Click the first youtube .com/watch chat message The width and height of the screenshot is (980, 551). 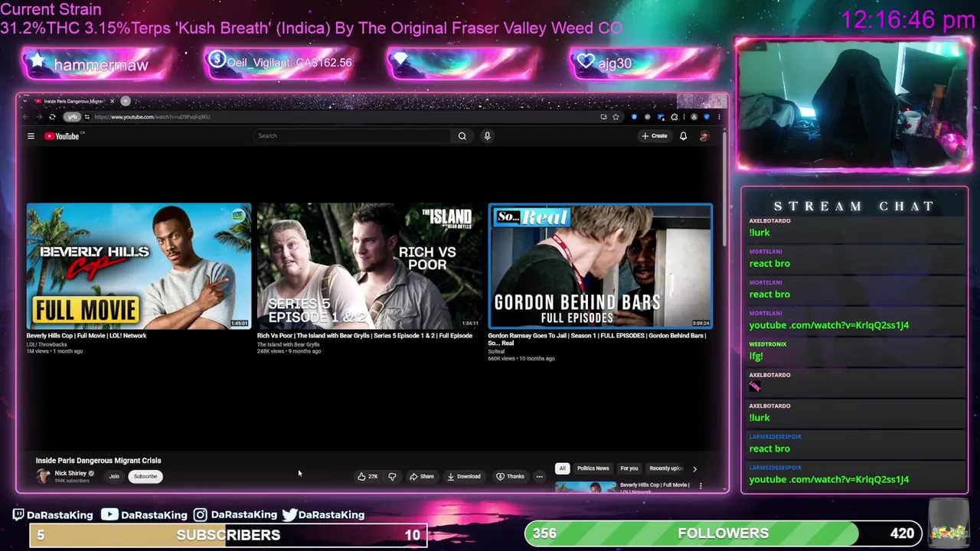[x=829, y=325]
